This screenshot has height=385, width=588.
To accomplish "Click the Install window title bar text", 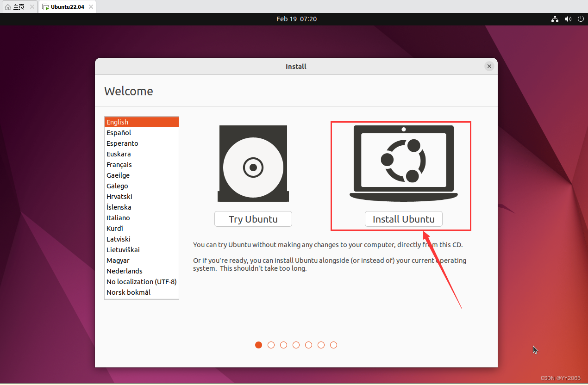I will pos(296,67).
